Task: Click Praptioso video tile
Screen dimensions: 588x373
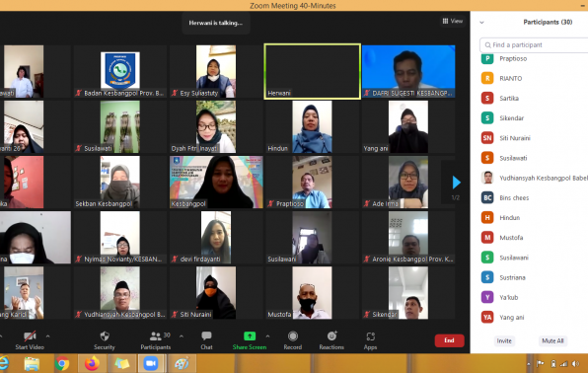Action: (312, 182)
